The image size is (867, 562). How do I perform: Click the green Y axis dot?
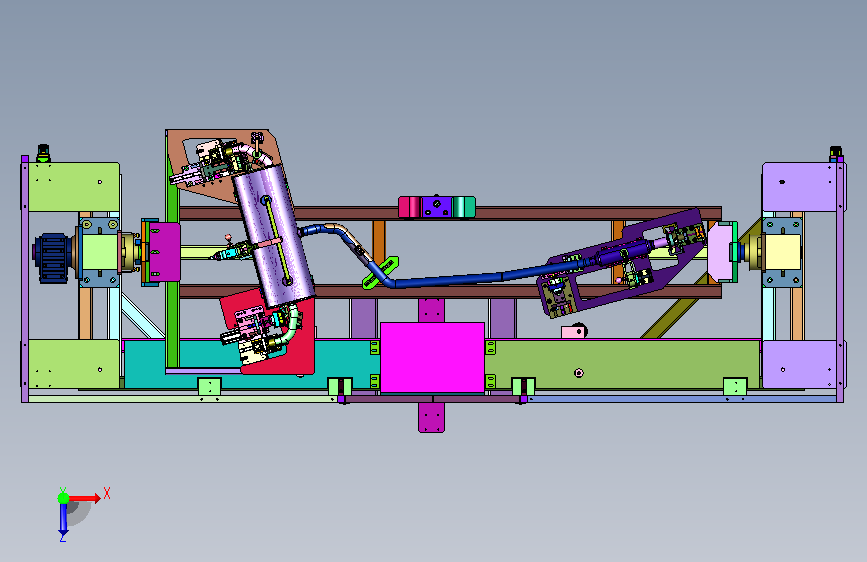(x=64, y=498)
